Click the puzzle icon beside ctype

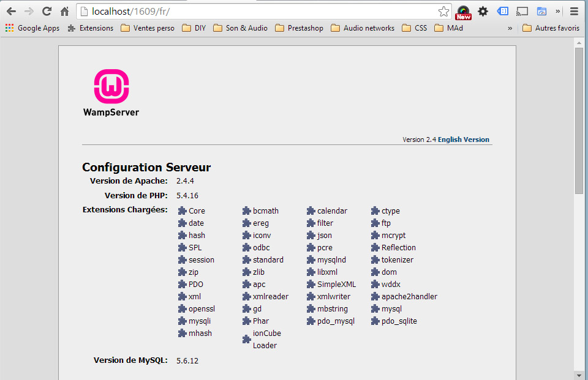click(375, 211)
